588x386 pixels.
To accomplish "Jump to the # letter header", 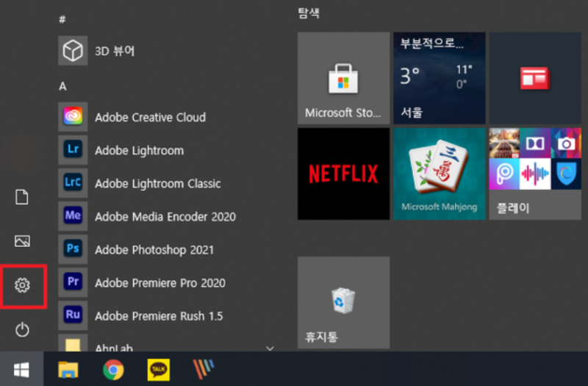I will click(x=62, y=19).
